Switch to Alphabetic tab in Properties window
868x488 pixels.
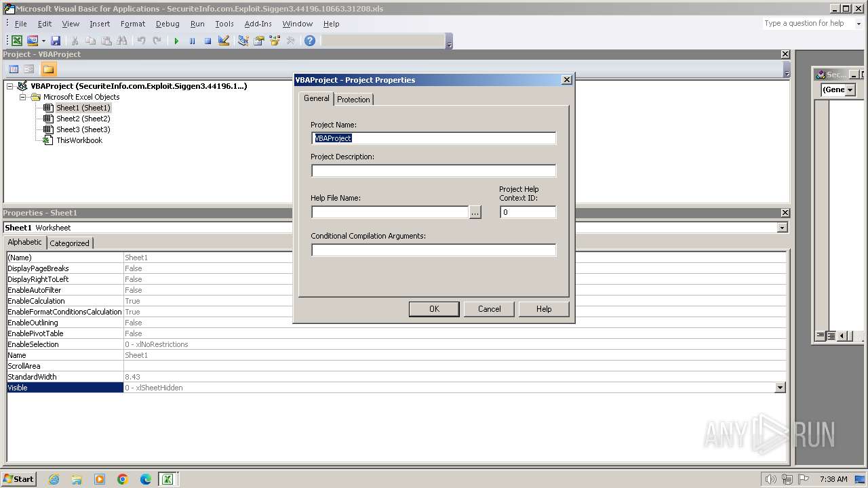(25, 242)
